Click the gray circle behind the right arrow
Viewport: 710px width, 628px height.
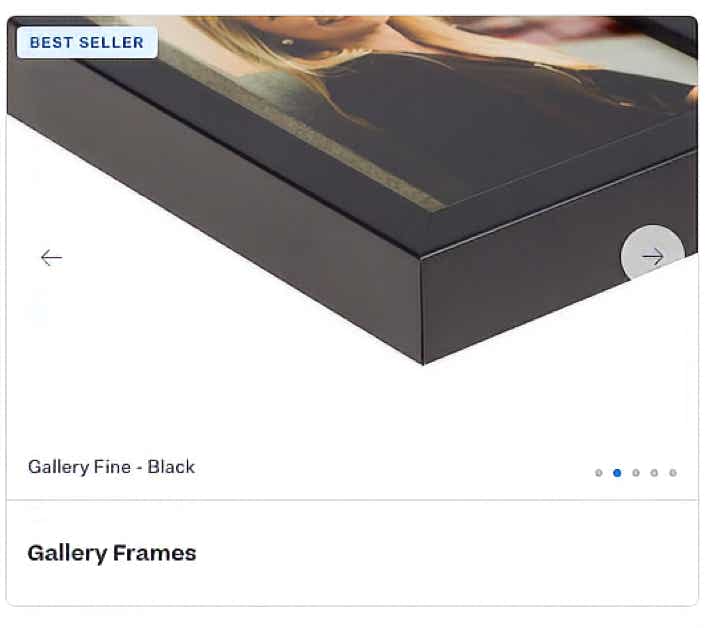pyautogui.click(x=652, y=254)
